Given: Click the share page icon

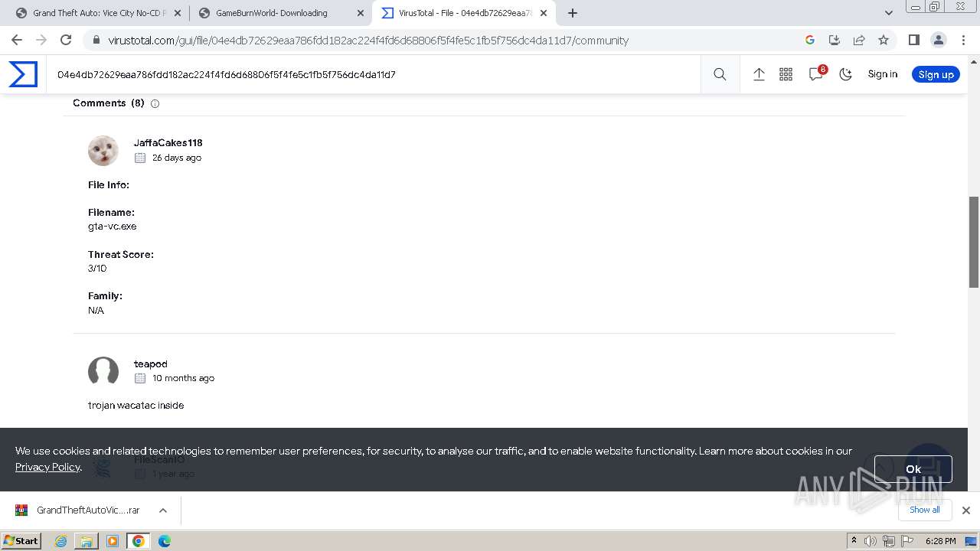Looking at the screenshot, I should pyautogui.click(x=859, y=40).
